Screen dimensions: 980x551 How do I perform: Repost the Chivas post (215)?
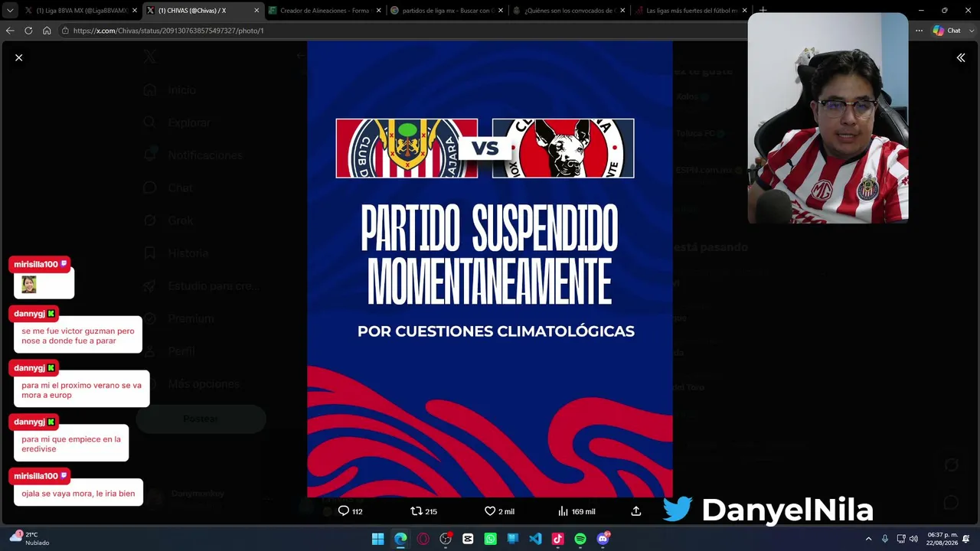[423, 511]
